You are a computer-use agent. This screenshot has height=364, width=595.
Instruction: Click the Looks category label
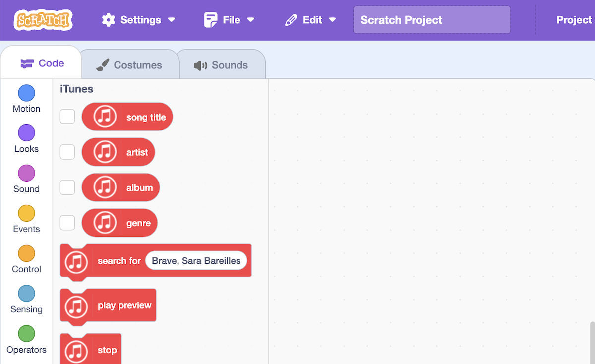[27, 149]
